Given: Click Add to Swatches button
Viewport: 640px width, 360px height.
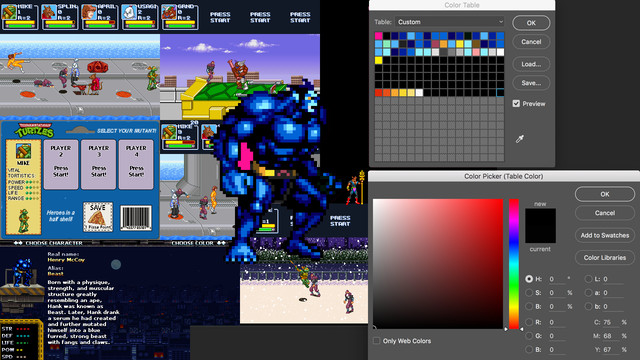Looking at the screenshot, I should click(x=604, y=235).
